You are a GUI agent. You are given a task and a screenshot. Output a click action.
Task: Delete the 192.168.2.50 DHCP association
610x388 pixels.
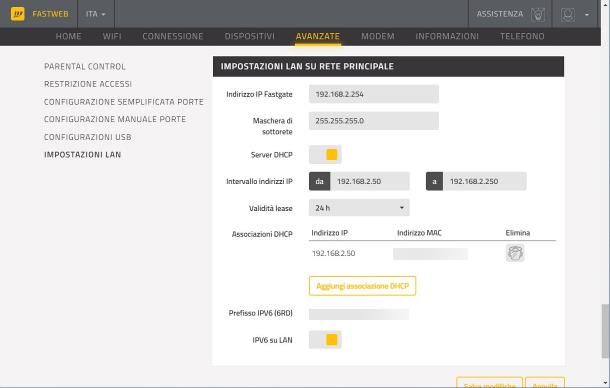(x=515, y=253)
